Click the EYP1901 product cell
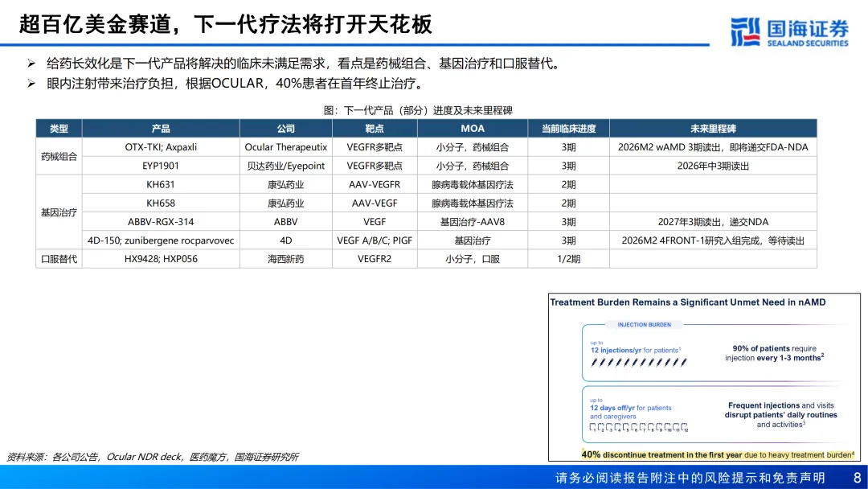This screenshot has width=868, height=489. (x=161, y=166)
